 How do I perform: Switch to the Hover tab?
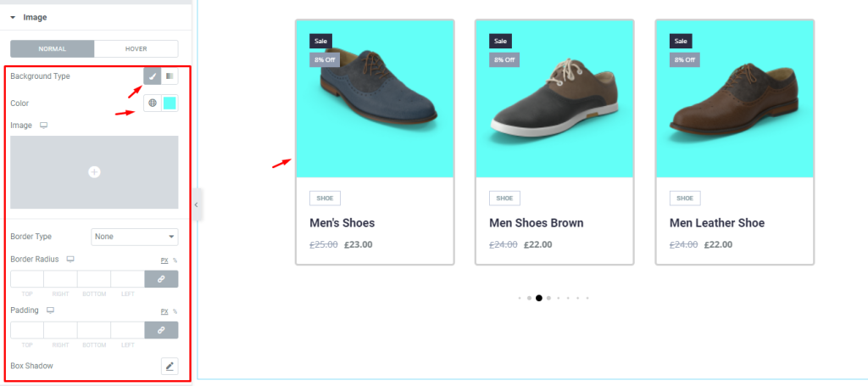pos(136,48)
